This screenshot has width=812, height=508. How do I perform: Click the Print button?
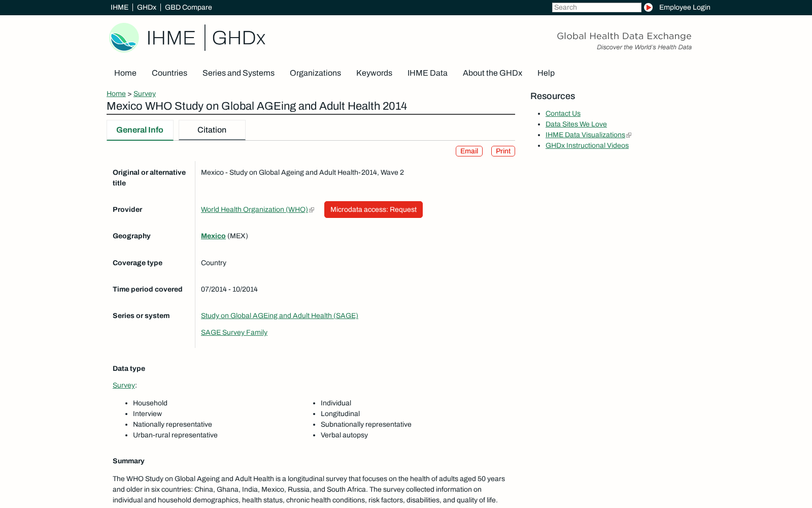(503, 151)
